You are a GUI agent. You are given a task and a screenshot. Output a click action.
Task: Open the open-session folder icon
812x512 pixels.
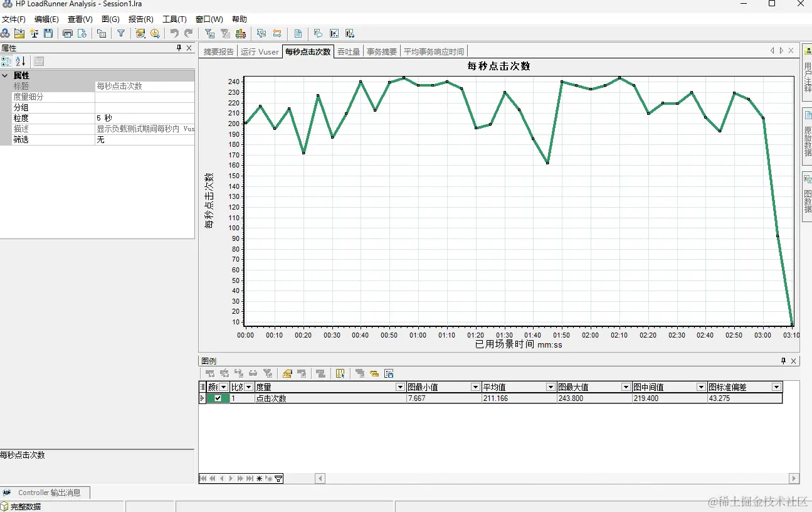click(x=19, y=33)
